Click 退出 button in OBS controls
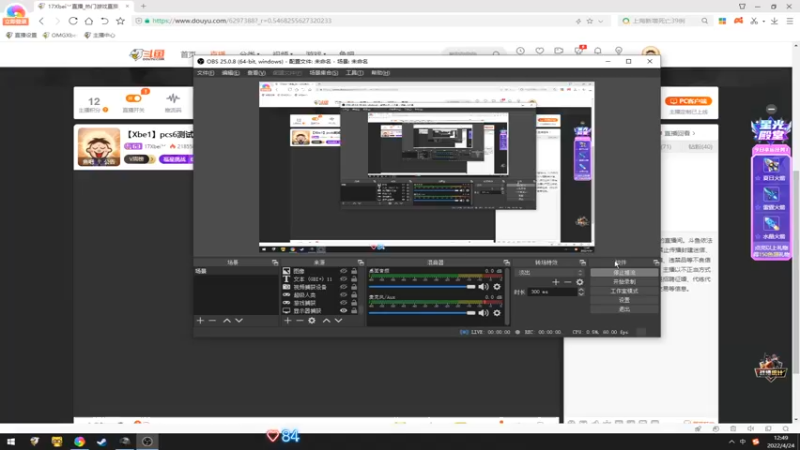This screenshot has width=800, height=450. pos(624,309)
